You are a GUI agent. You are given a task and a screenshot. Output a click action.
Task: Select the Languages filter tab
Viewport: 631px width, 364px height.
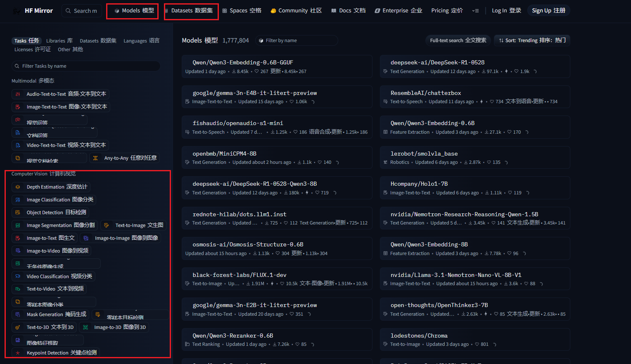coord(141,41)
